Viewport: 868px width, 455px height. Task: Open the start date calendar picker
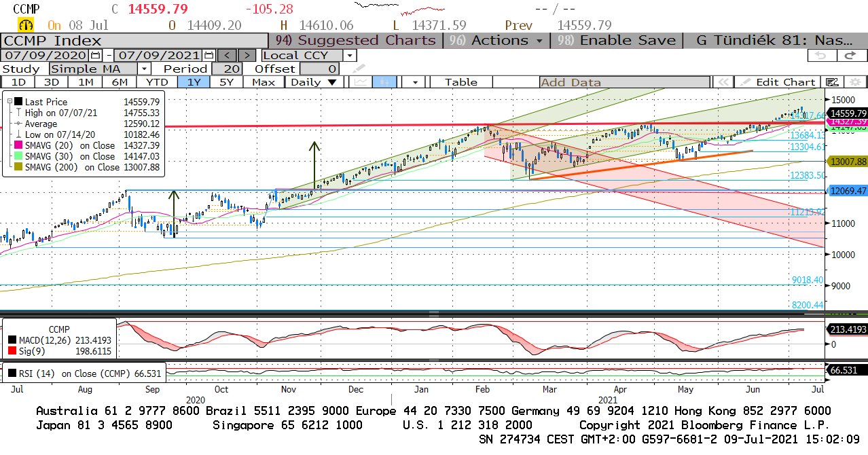(x=96, y=55)
